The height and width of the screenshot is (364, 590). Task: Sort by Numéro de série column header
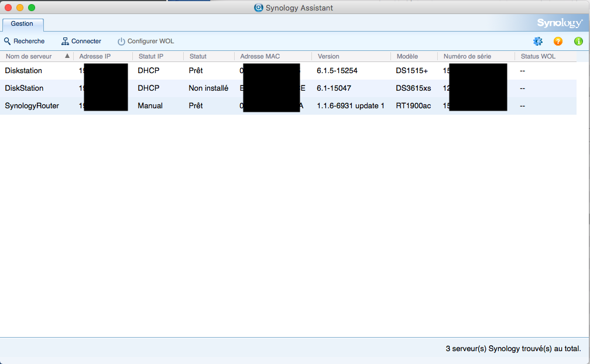(467, 56)
